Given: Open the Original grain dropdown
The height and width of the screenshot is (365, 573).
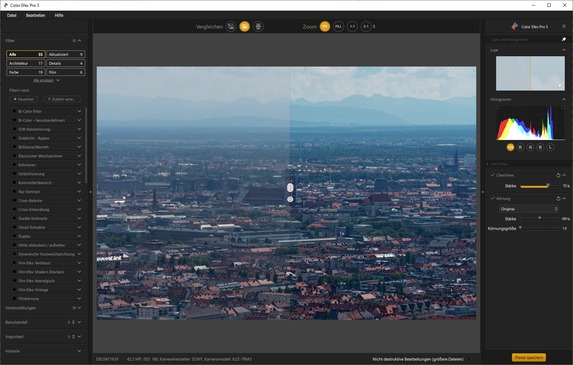Looking at the screenshot, I should [x=528, y=209].
